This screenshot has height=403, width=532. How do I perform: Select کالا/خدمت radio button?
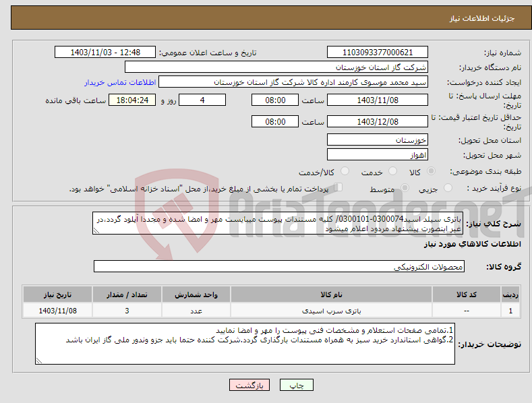[345, 171]
